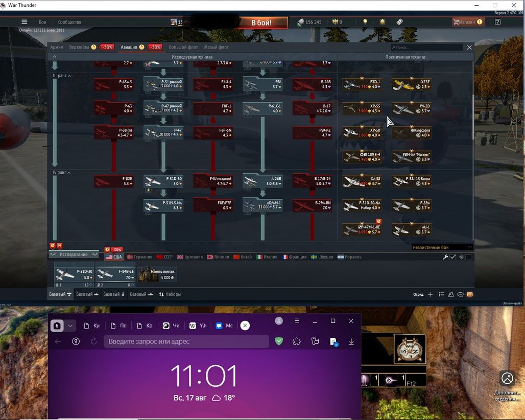Open the battle pass ticket icon
The width and height of the screenshot is (525, 420).
tap(399, 22)
